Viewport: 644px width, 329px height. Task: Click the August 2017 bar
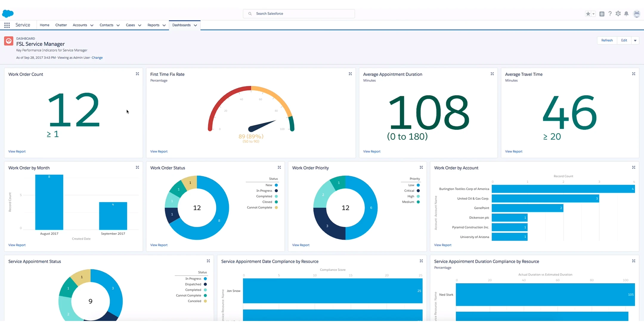[49, 202]
